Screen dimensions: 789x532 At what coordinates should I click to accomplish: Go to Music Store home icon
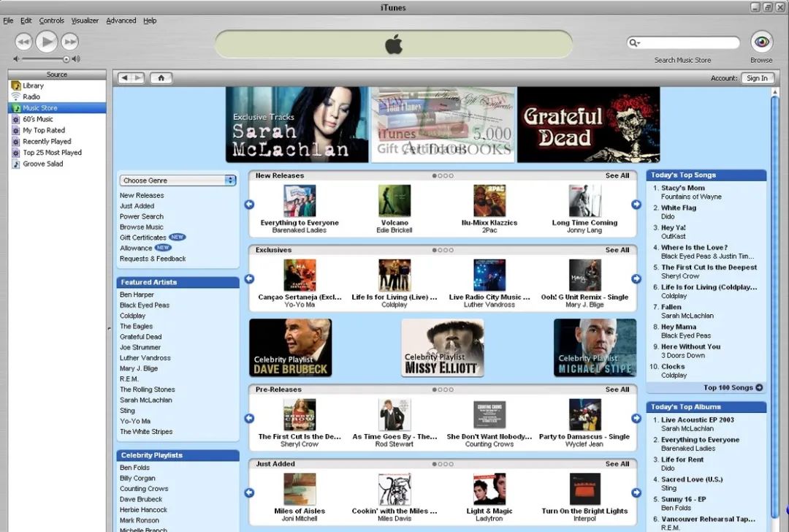point(161,78)
